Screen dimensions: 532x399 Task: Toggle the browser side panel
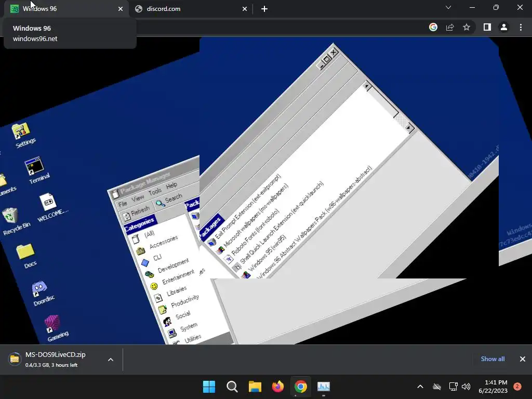coord(487,27)
